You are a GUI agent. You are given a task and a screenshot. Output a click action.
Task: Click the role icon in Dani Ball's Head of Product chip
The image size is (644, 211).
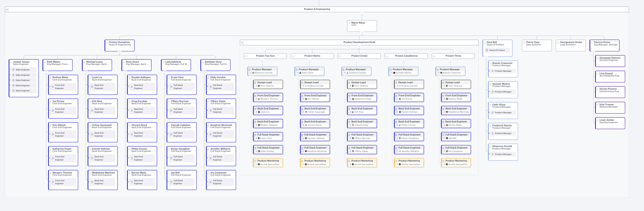tap(487, 50)
